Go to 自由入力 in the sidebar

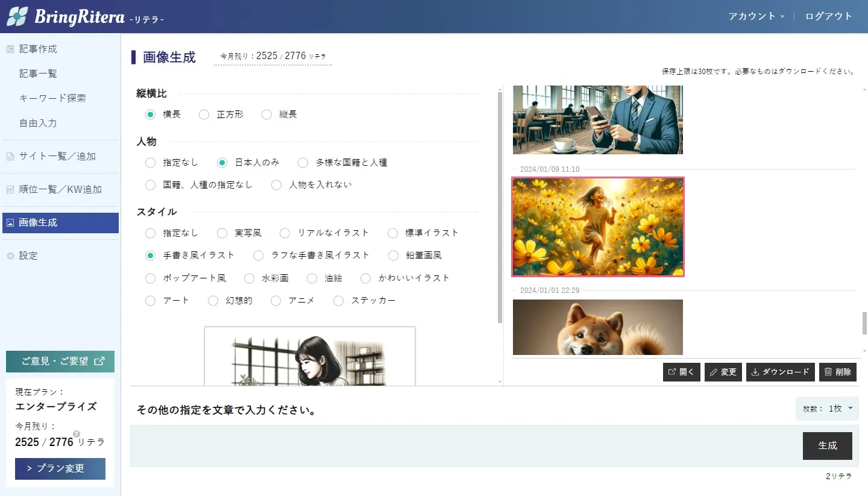pyautogui.click(x=38, y=123)
